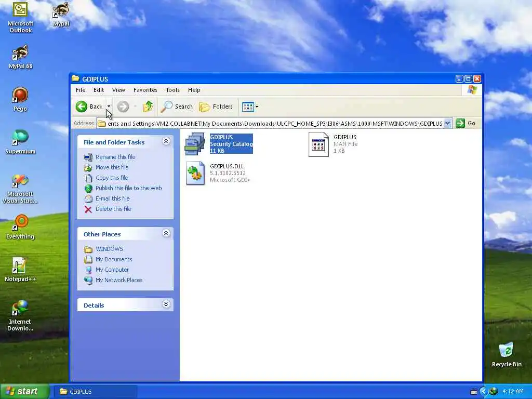Click Move this file link
Viewport: 532px width, 399px height.
click(x=112, y=167)
